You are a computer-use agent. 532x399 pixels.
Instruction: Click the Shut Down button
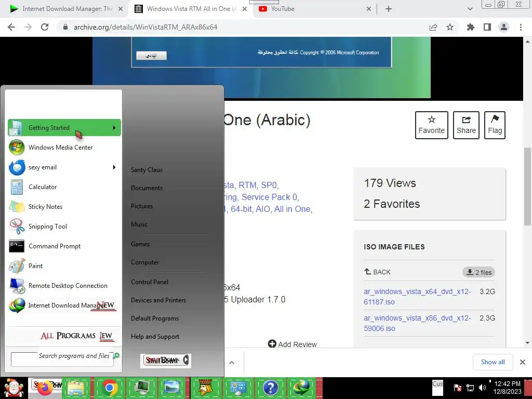tap(163, 360)
